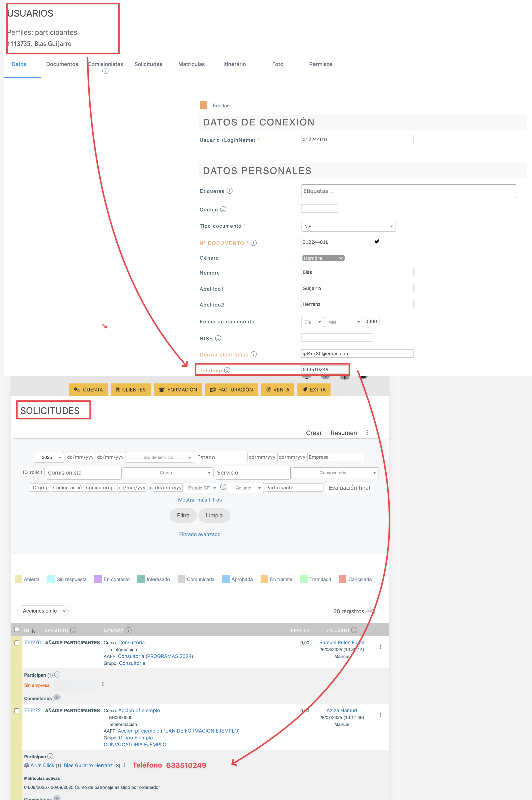This screenshot has width=532, height=800.
Task: Open the FORMACIÓN menu
Action: (178, 390)
